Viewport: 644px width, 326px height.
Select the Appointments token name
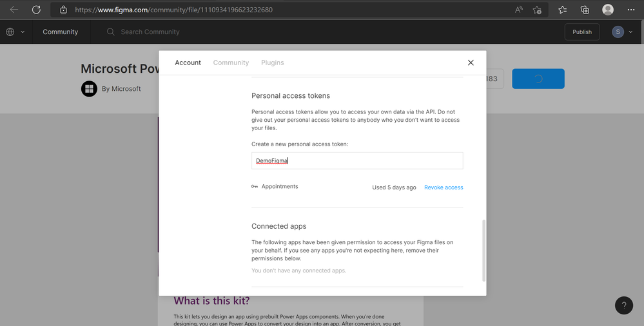pos(280,186)
